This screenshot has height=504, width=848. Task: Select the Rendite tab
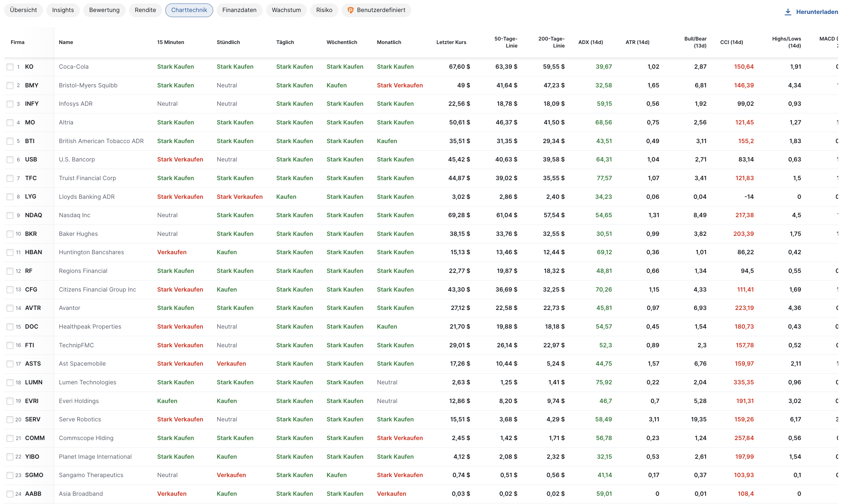[145, 10]
